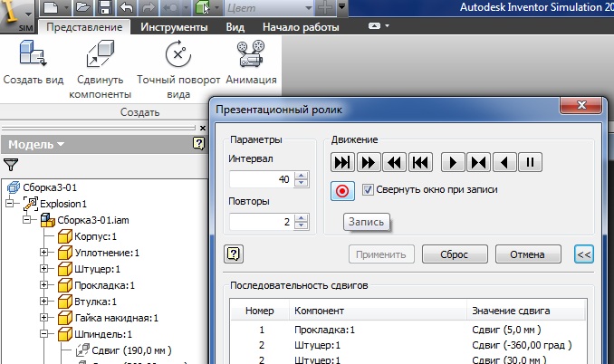Collapse the Шпиндель:1 node
This screenshot has height=364, width=614.
point(43,334)
